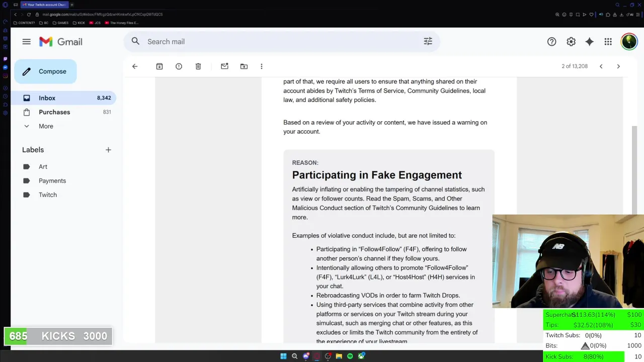Open more actions three-dot menu
This screenshot has width=644, height=362.
pyautogui.click(x=261, y=66)
